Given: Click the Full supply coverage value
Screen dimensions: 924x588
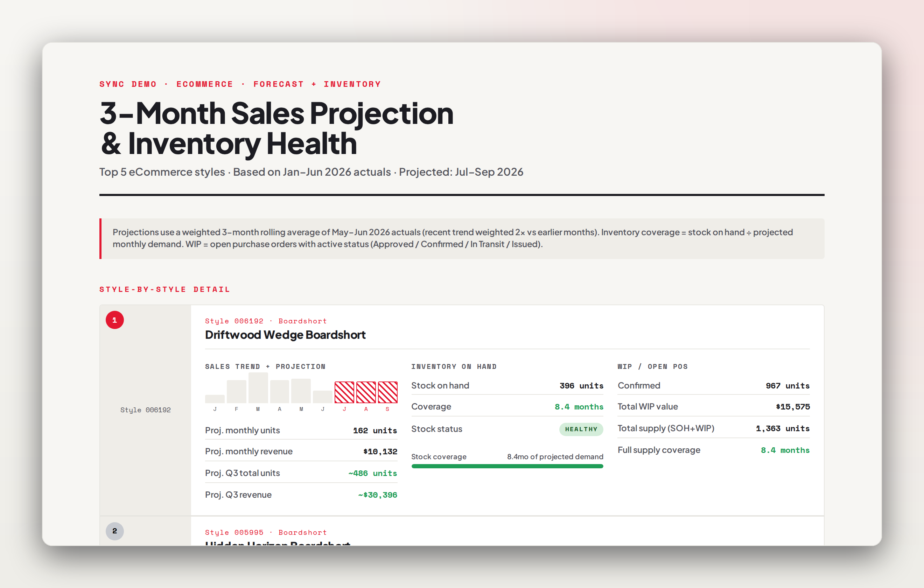Looking at the screenshot, I should click(x=785, y=450).
